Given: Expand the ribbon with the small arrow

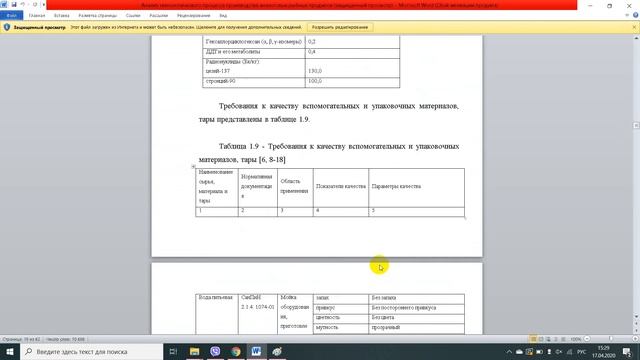Looking at the screenshot, I should [627, 15].
